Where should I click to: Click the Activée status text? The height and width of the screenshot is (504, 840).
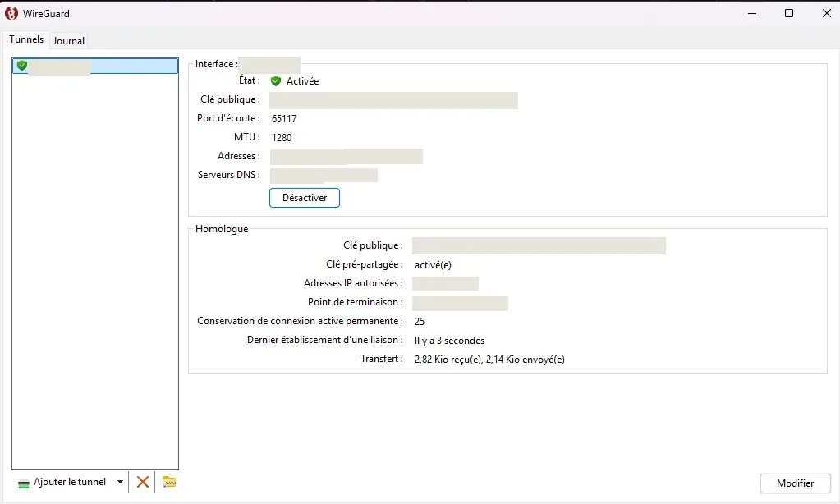(x=302, y=81)
